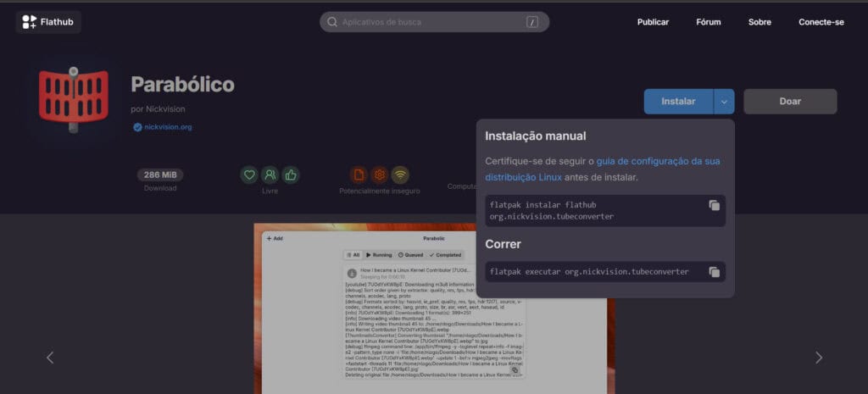Click the por Nickvision developer text
Screen dimensions: 868x394
coord(158,109)
